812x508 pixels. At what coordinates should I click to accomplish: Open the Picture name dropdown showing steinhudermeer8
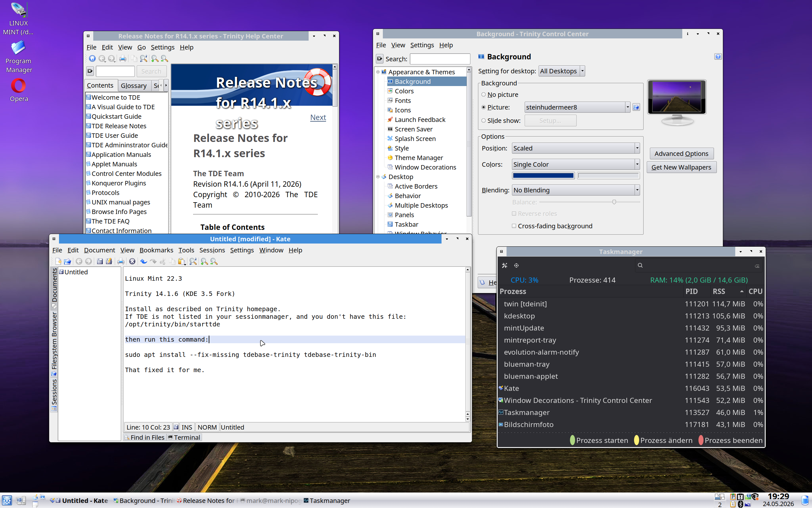[577, 107]
